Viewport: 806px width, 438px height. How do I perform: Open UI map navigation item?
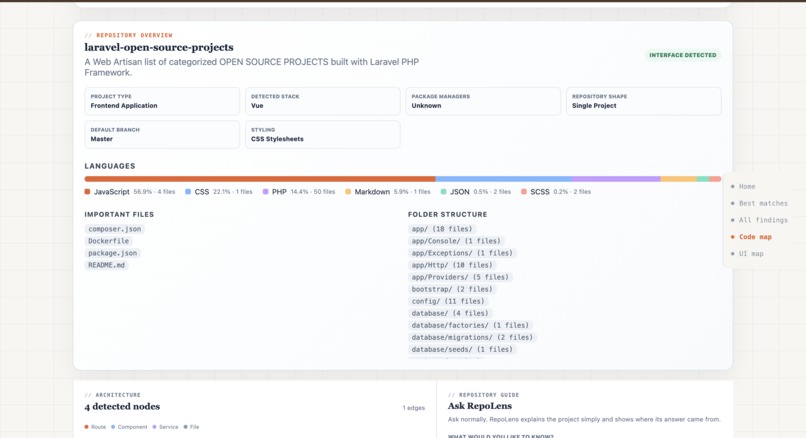747,253
